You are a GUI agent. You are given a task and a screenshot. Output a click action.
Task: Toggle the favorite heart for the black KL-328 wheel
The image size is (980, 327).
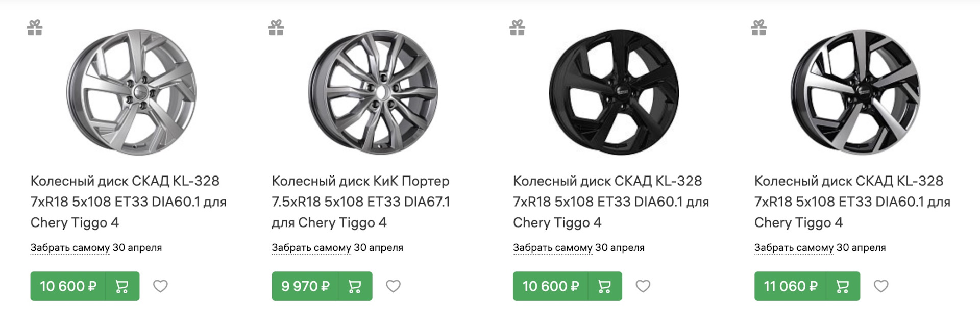point(643,286)
